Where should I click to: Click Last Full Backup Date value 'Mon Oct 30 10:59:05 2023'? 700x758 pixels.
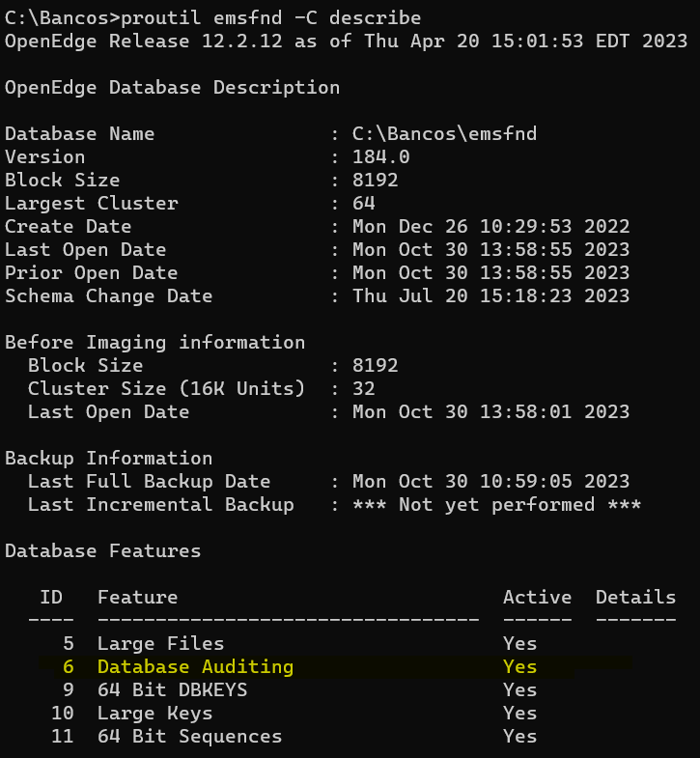[490, 482]
